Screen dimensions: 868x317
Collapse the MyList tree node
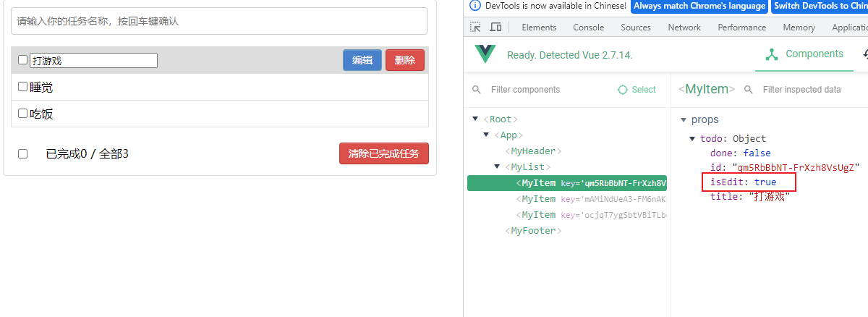pyautogui.click(x=496, y=166)
